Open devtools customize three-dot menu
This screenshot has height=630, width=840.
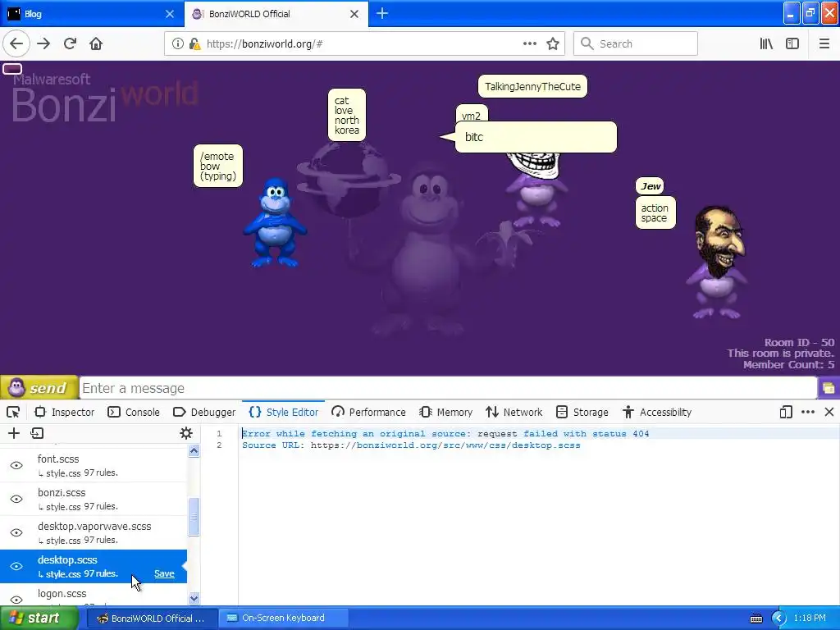(x=808, y=412)
